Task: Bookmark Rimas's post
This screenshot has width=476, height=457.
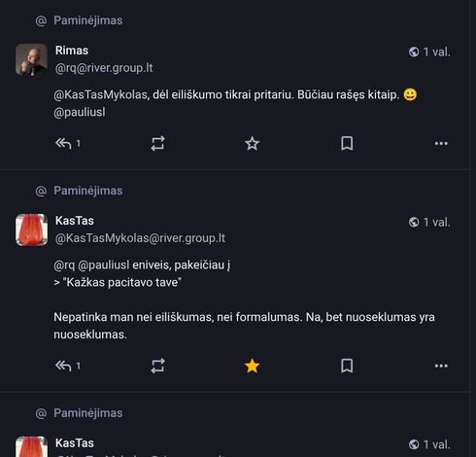Action: coord(347,143)
